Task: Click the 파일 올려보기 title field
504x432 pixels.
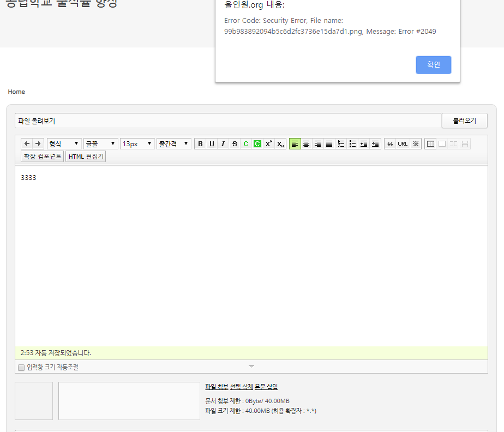Action: (227, 121)
